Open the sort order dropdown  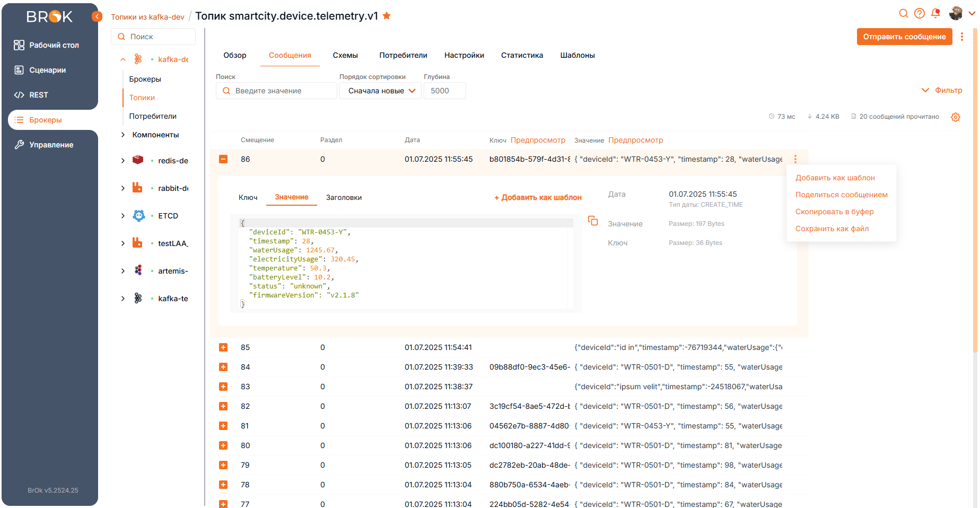380,91
